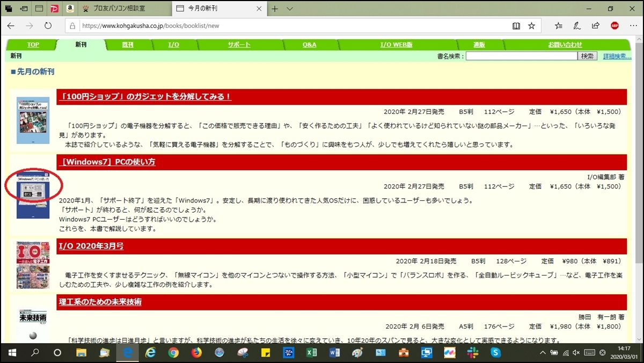Screen dimensions: 644x363
Task: Add page to favorites star icon
Action: click(532, 26)
